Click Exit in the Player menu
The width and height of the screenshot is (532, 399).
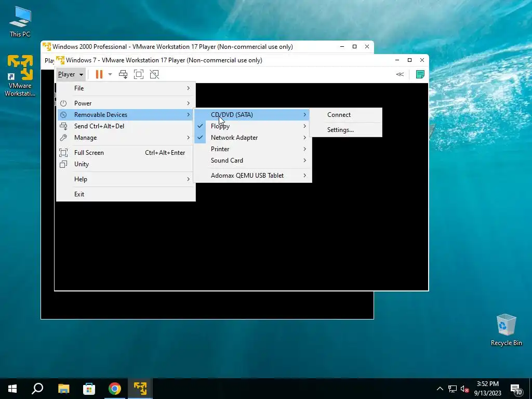(x=126, y=194)
